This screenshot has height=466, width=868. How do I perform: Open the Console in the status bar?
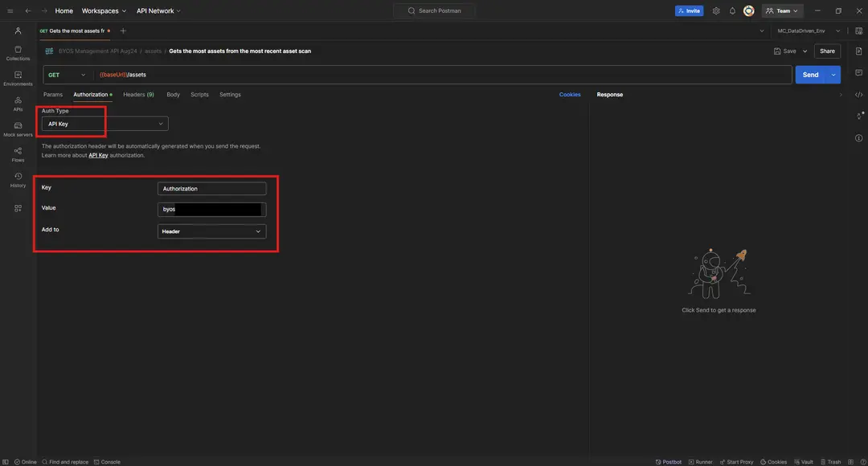[x=107, y=461]
